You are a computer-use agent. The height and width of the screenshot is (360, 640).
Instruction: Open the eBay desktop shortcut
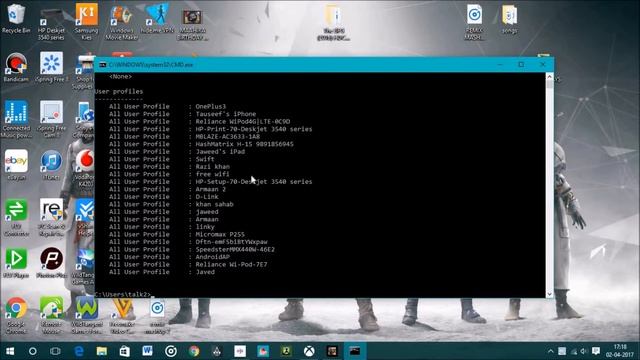[16, 165]
